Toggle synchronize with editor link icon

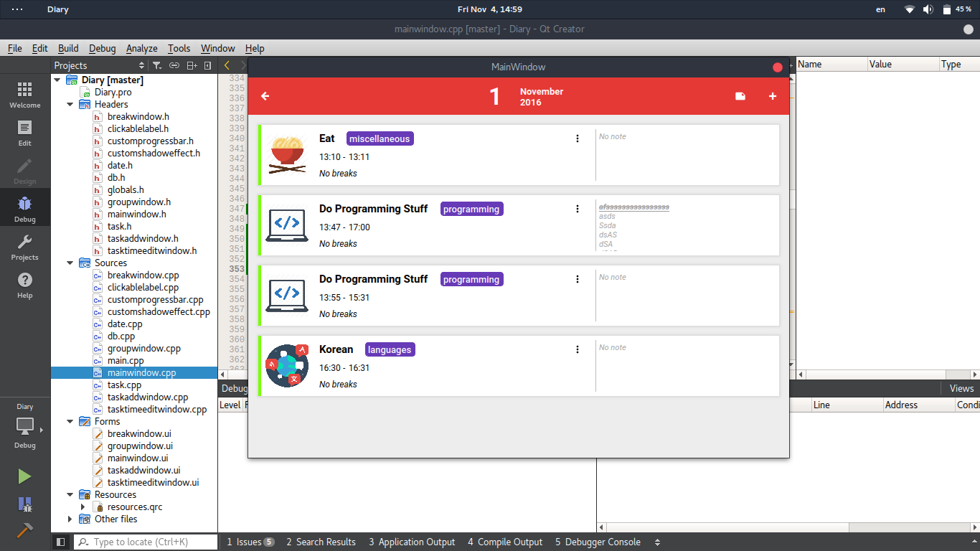pos(174,65)
